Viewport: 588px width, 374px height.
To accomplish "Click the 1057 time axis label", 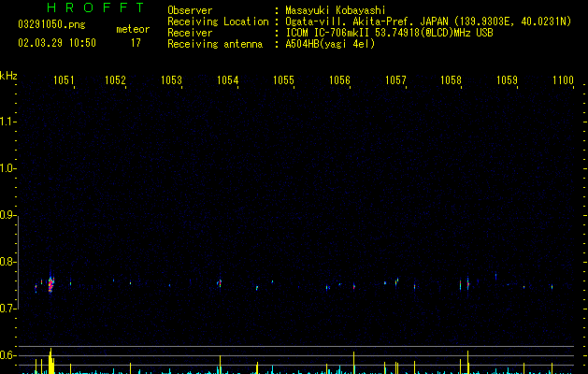I will pos(395,80).
